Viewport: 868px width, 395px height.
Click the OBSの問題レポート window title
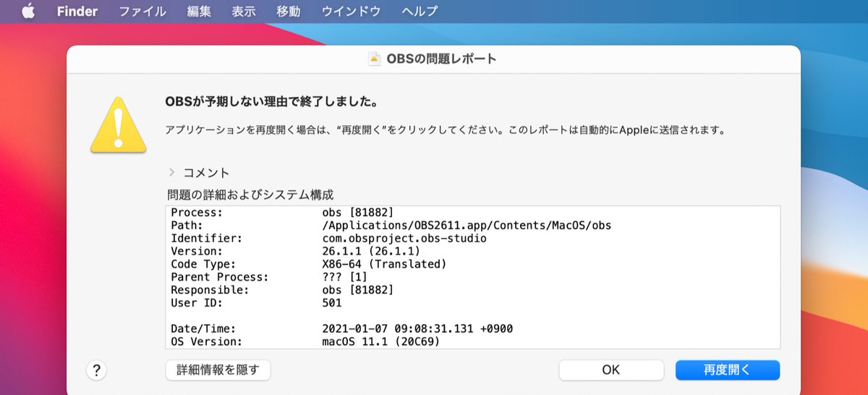click(441, 59)
